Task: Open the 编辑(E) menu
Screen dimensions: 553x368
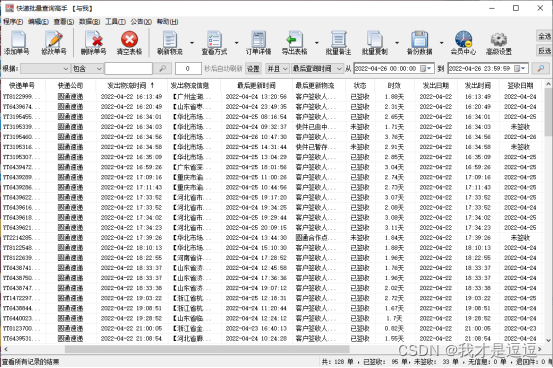Action: 38,22
